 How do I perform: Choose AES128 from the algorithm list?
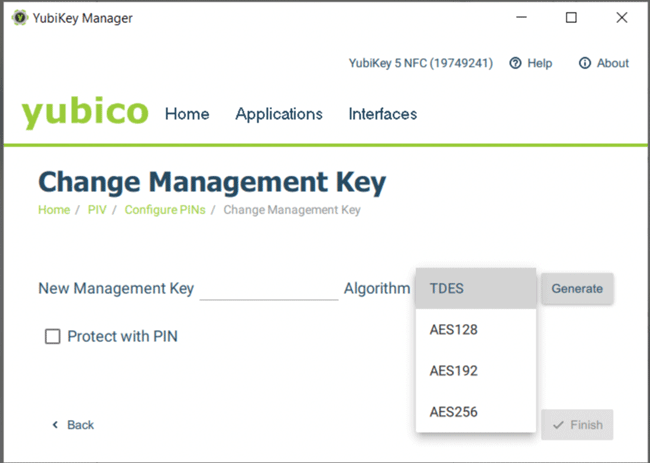(x=476, y=330)
